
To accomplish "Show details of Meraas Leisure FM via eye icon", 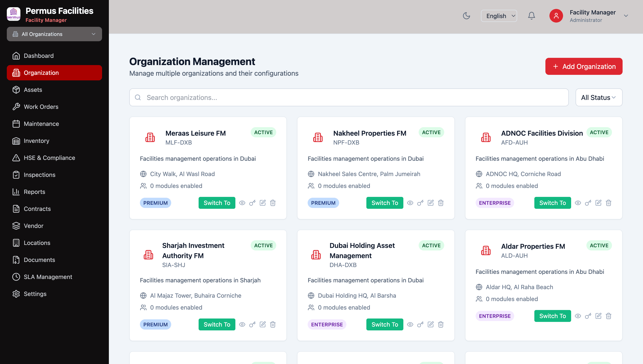I will point(242,203).
